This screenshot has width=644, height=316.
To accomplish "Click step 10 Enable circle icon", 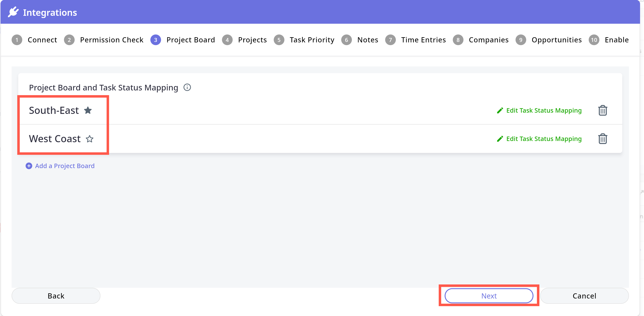I will [594, 40].
